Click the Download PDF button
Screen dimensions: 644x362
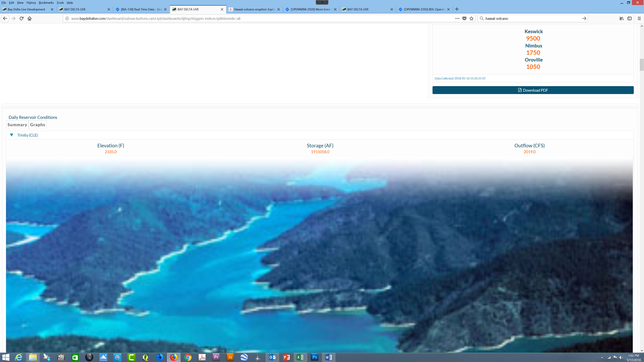[533, 90]
